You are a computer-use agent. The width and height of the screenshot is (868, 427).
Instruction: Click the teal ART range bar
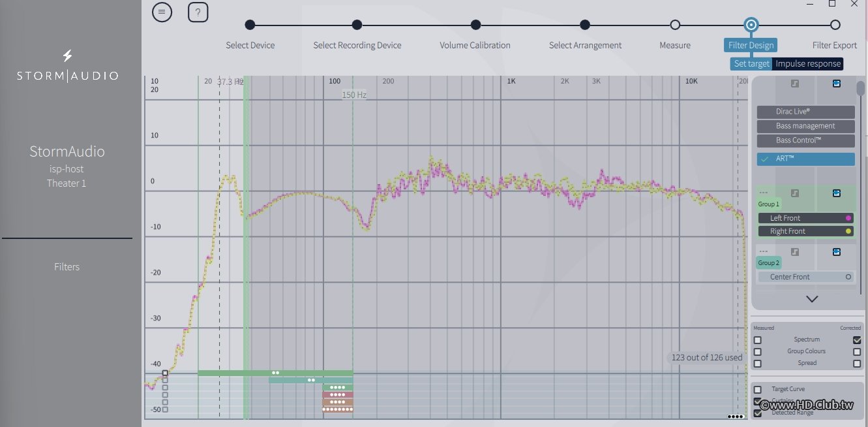[310, 380]
